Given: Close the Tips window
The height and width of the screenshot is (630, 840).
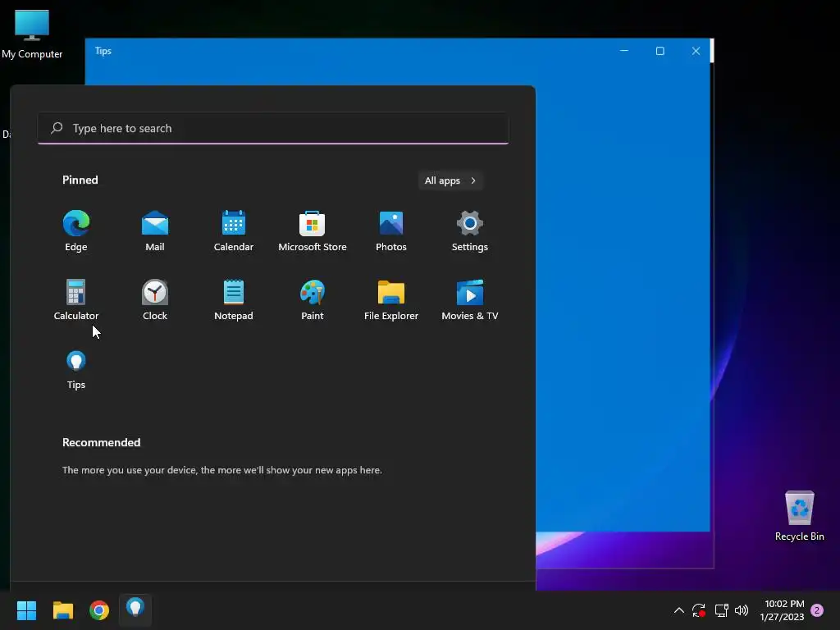Looking at the screenshot, I should [696, 51].
